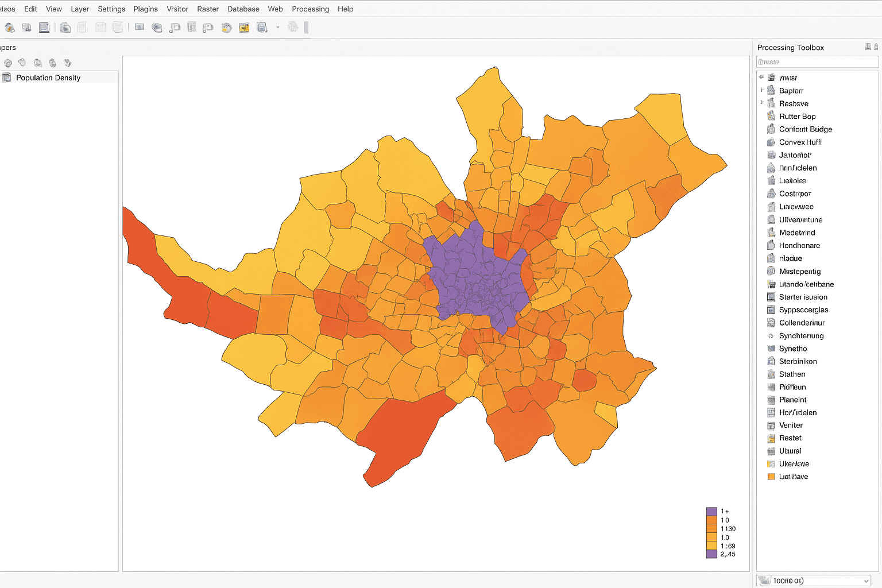
Task: Click the first toolbar icon with globe
Action: coord(10,28)
